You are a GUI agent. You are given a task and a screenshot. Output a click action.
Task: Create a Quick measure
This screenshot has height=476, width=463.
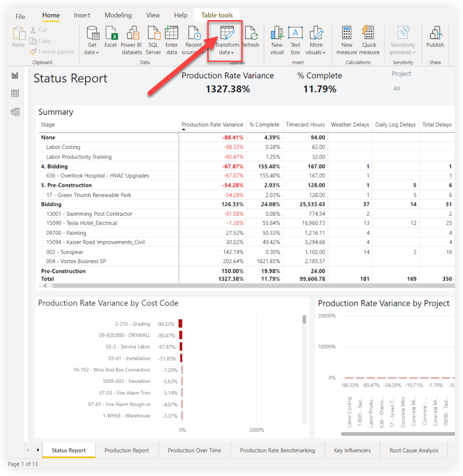pos(369,40)
